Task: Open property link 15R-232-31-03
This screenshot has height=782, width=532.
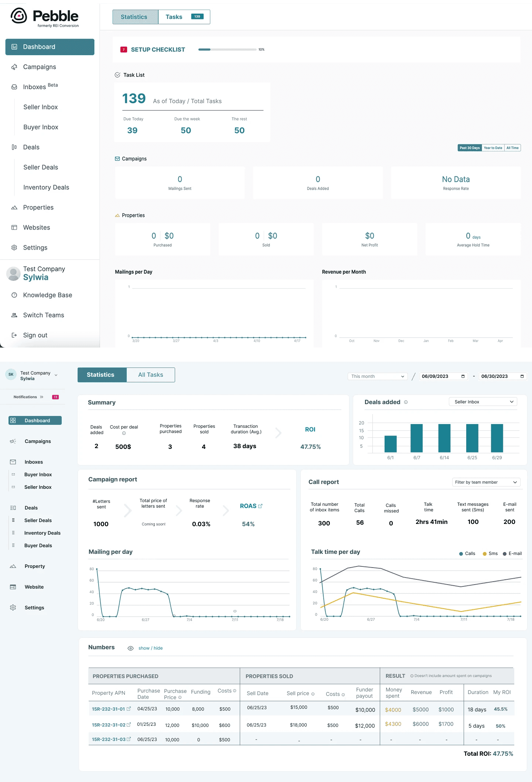Action: 109,739
